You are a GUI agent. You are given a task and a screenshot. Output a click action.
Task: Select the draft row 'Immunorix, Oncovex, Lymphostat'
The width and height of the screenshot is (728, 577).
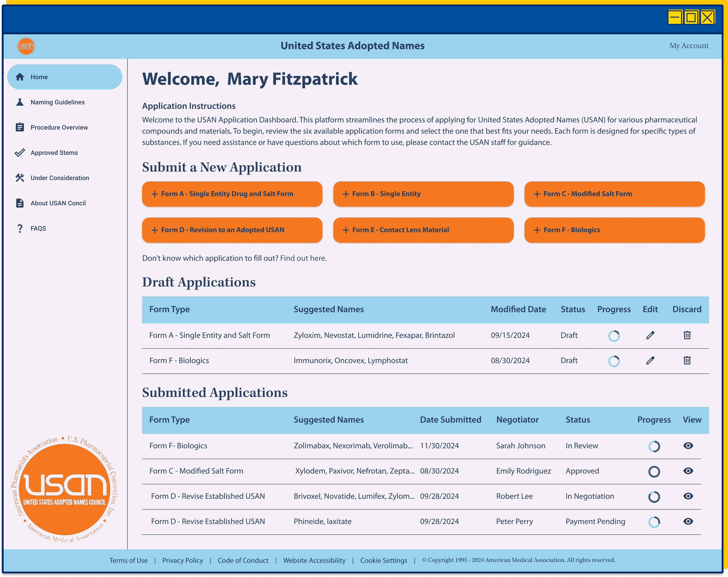(425, 361)
